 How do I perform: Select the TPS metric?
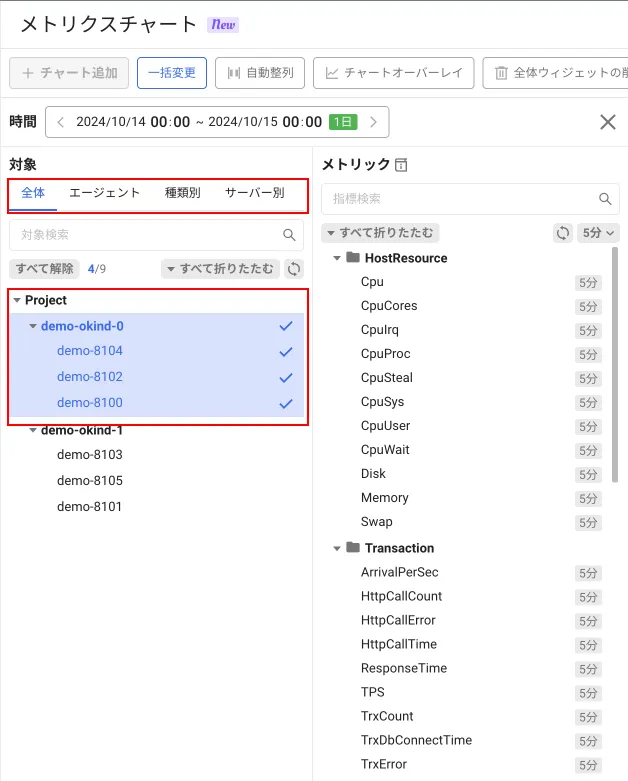(x=373, y=692)
